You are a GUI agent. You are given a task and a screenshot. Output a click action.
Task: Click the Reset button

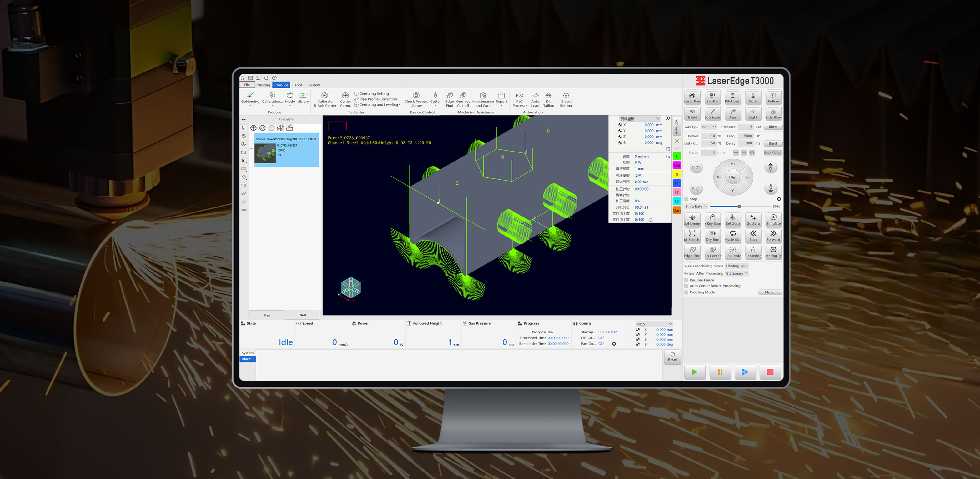[x=672, y=357]
